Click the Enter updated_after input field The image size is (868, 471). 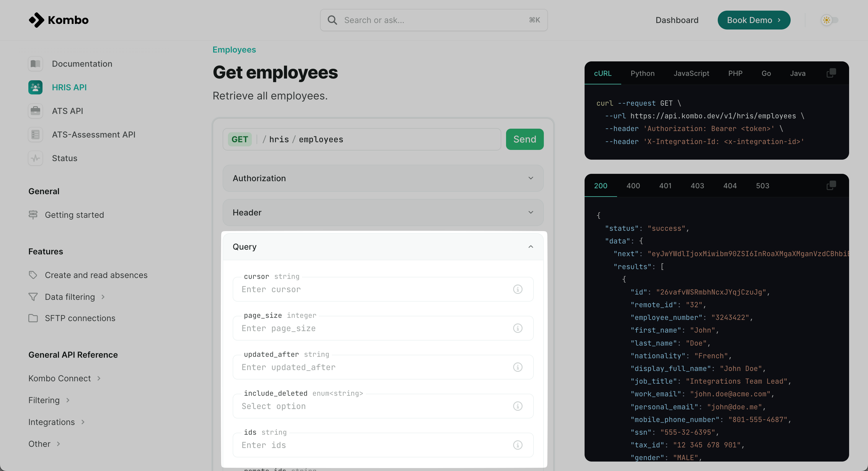click(383, 367)
